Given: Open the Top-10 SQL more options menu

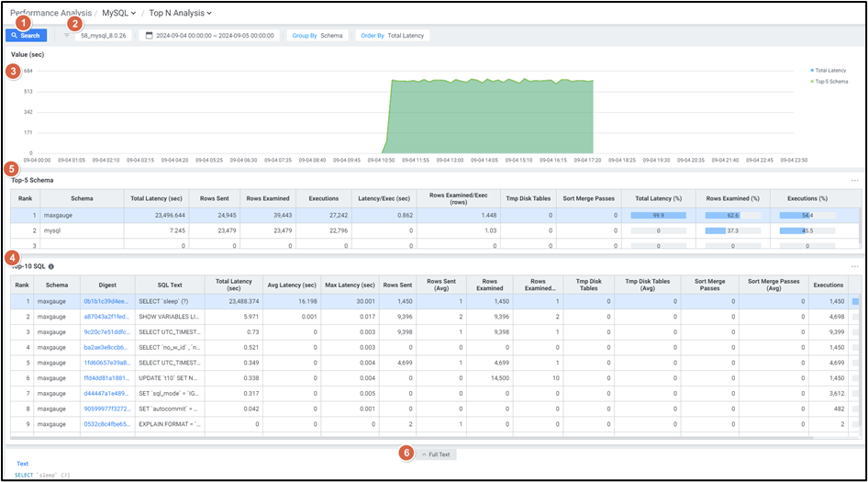Looking at the screenshot, I should pyautogui.click(x=855, y=266).
